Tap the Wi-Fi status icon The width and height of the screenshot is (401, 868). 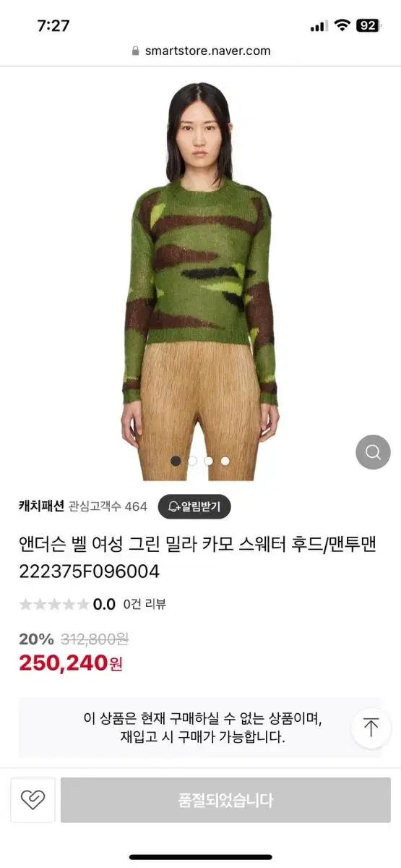[x=341, y=25]
